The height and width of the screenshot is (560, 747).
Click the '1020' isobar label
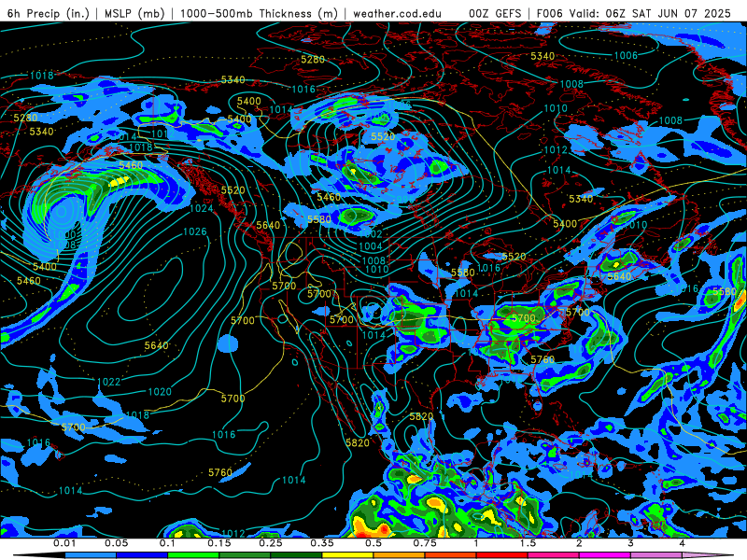(x=160, y=392)
